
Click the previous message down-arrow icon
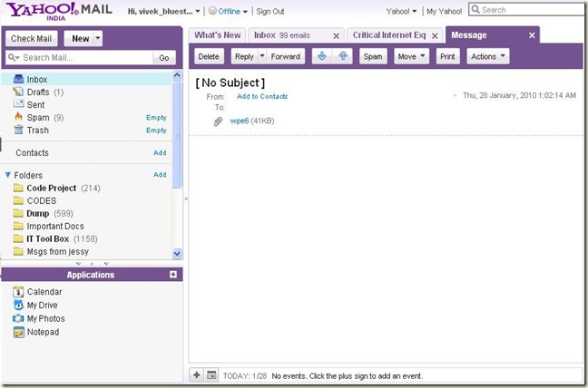322,56
